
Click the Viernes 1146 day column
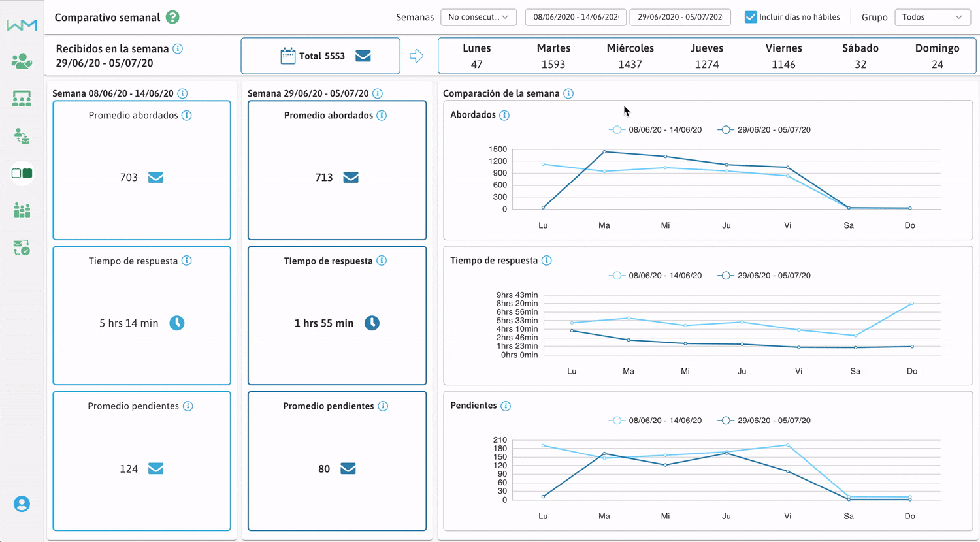[x=783, y=56]
